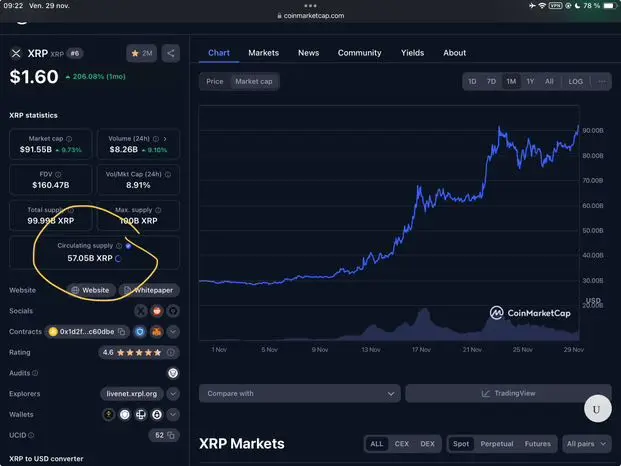Filter XRP Markets by DEX
The width and height of the screenshot is (621, 466).
tap(427, 444)
